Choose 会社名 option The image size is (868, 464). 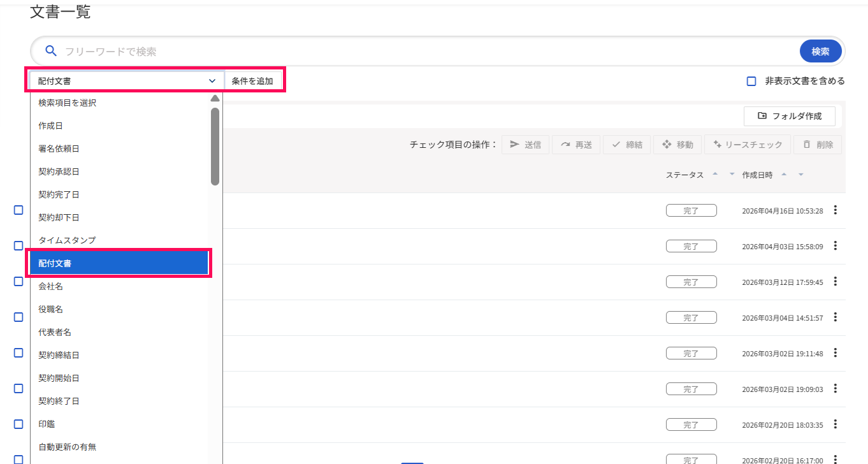120,286
